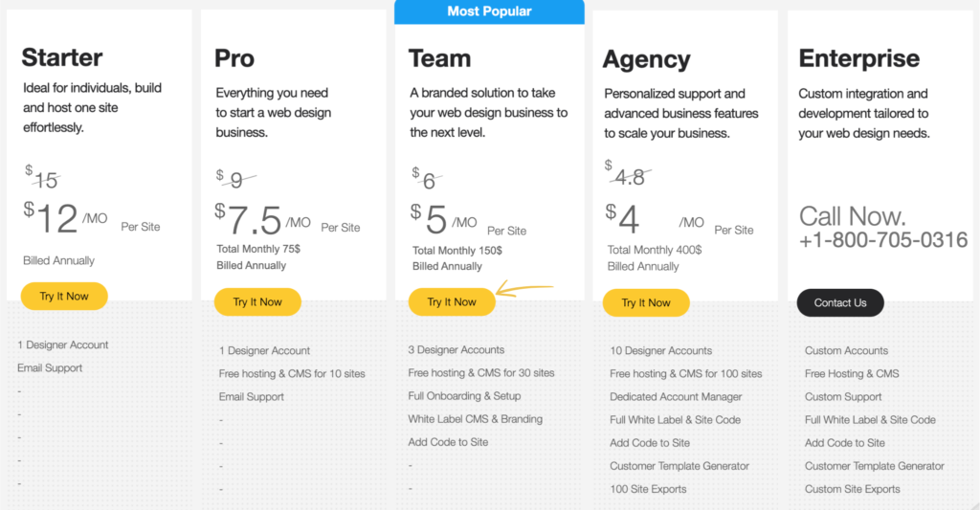This screenshot has height=510, width=980.
Task: Click the $7.5 Pro monthly price
Action: coord(249,219)
